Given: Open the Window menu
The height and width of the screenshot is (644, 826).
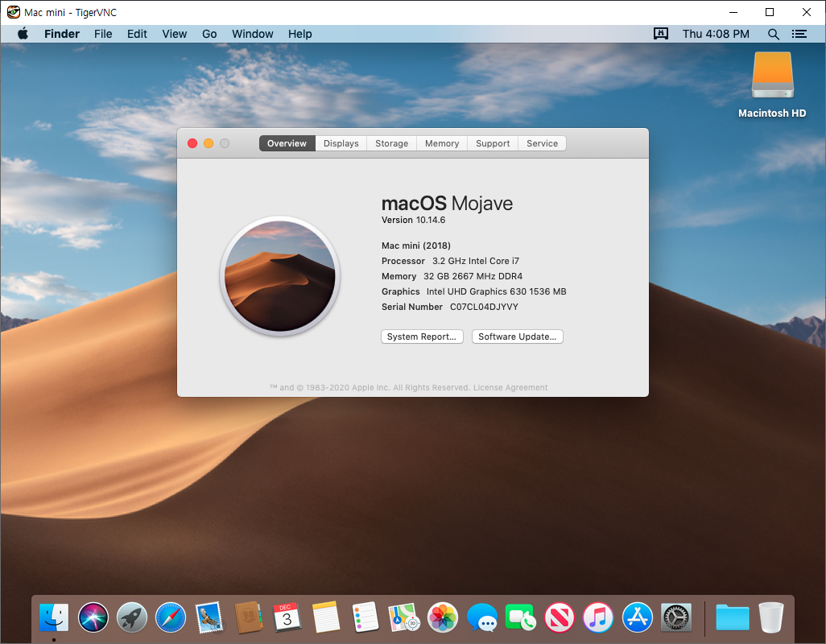Looking at the screenshot, I should click(252, 35).
